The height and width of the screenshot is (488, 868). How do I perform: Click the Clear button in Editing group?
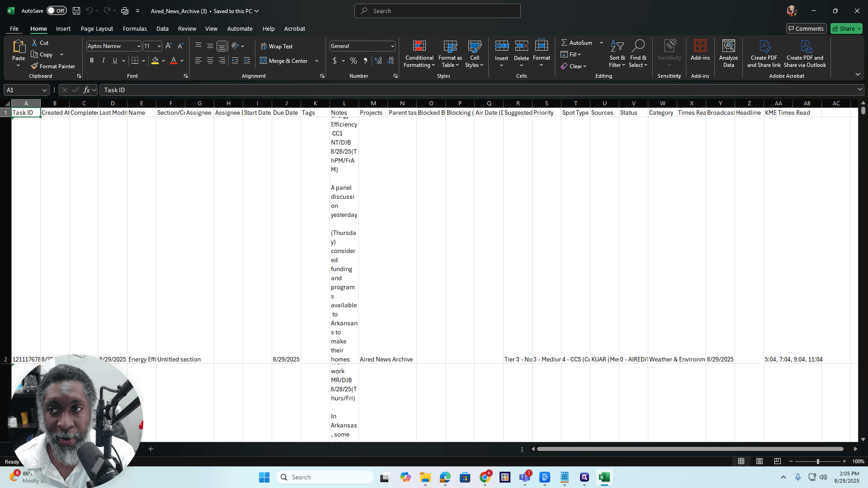click(x=573, y=66)
